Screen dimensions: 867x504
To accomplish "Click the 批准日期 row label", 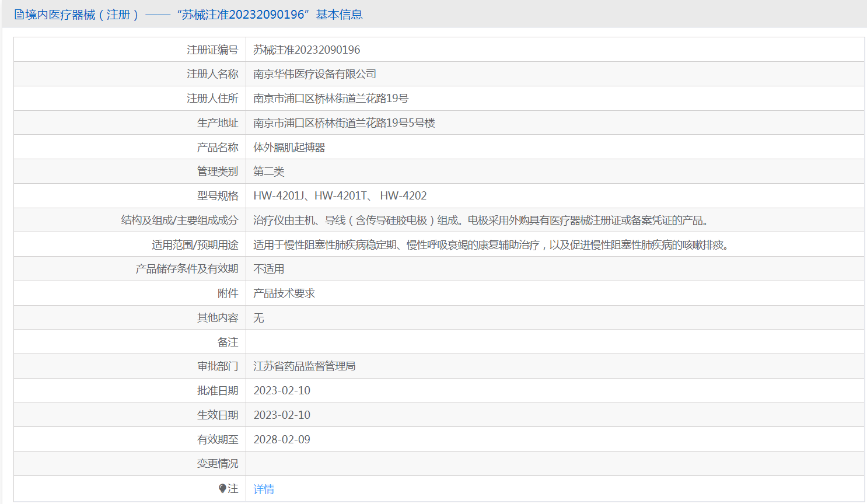I will point(218,391).
